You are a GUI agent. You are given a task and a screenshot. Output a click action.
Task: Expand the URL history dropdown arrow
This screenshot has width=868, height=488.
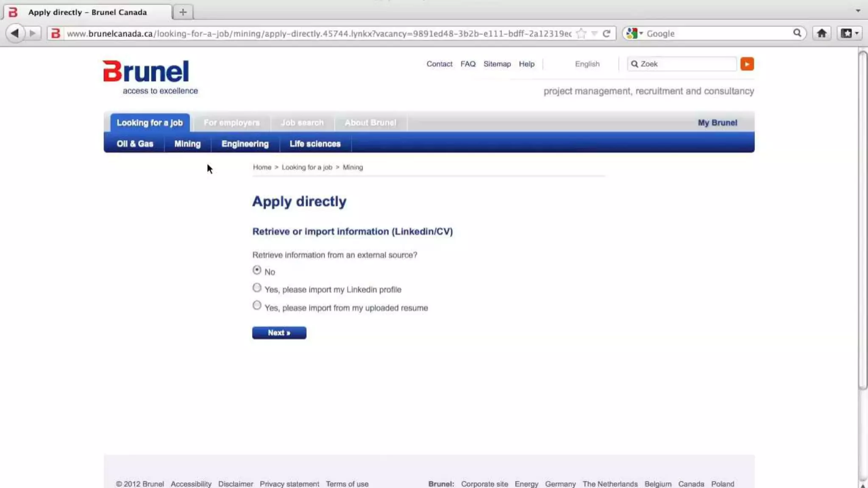coord(594,33)
